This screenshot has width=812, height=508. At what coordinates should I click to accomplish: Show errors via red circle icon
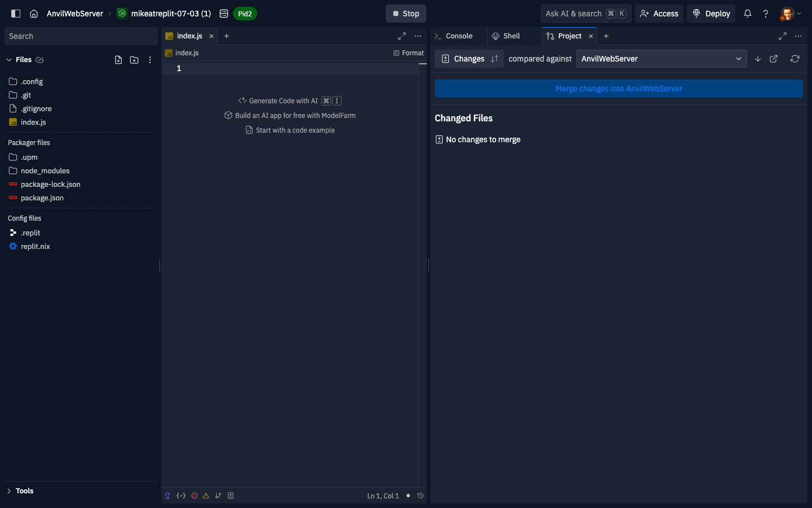tap(195, 496)
